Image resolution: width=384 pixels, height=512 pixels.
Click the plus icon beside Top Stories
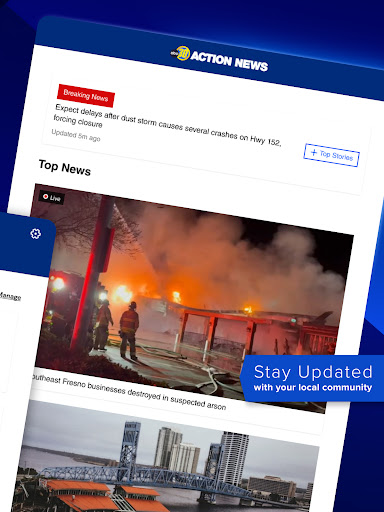313,152
